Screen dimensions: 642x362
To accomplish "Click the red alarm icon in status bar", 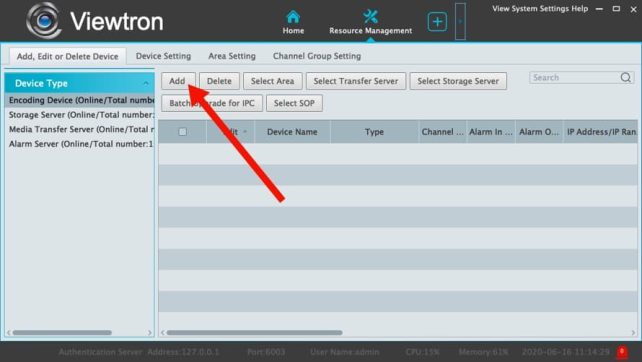I will pyautogui.click(x=622, y=352).
